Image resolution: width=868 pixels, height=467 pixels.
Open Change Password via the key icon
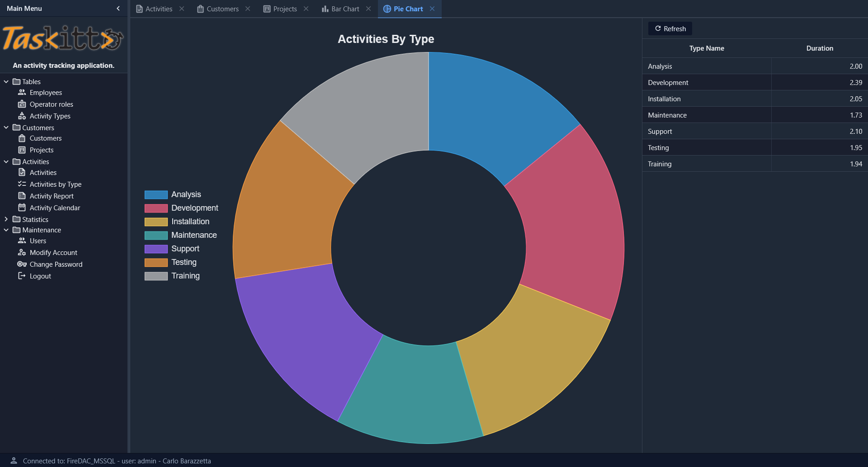point(22,264)
